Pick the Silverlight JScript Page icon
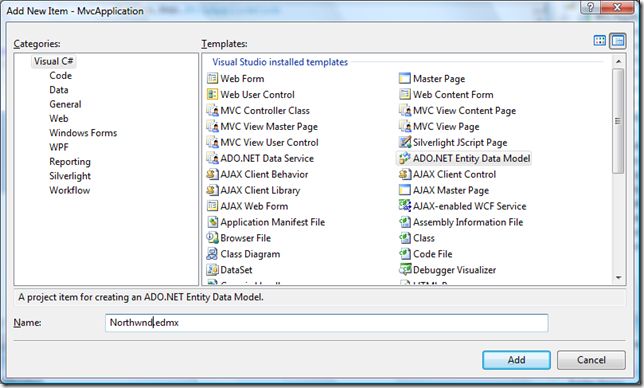This screenshot has width=644, height=388. 405,142
